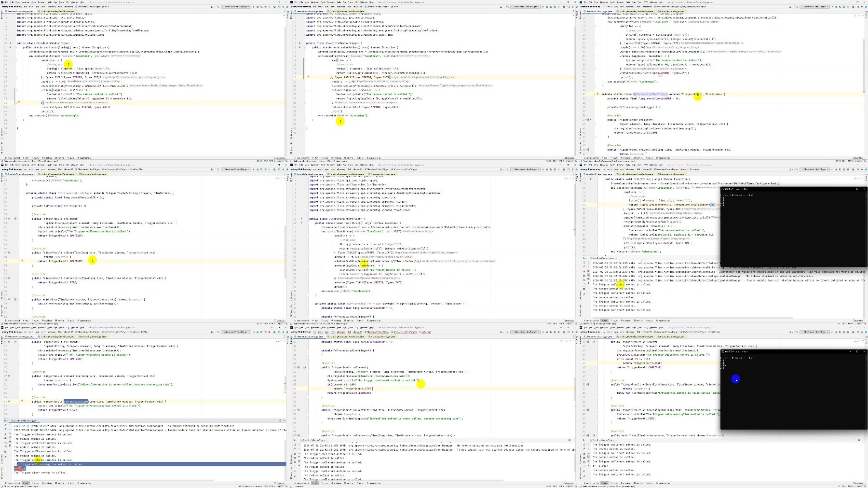
Task: Select the second editor tab in the top-left frame
Action: point(57,12)
